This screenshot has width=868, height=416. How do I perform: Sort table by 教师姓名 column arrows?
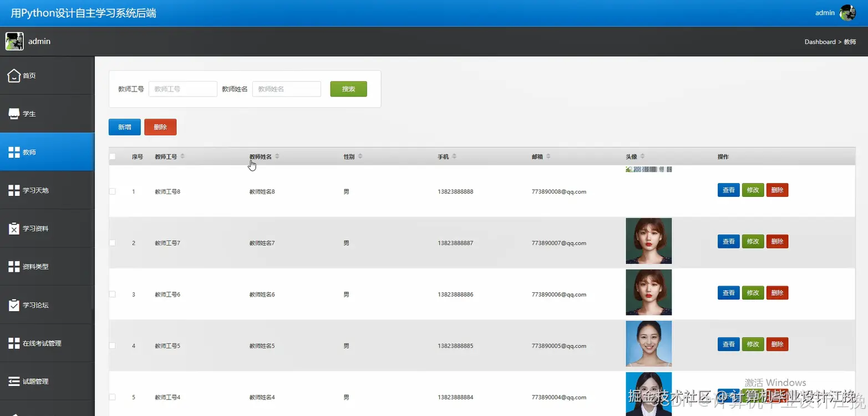pyautogui.click(x=277, y=156)
